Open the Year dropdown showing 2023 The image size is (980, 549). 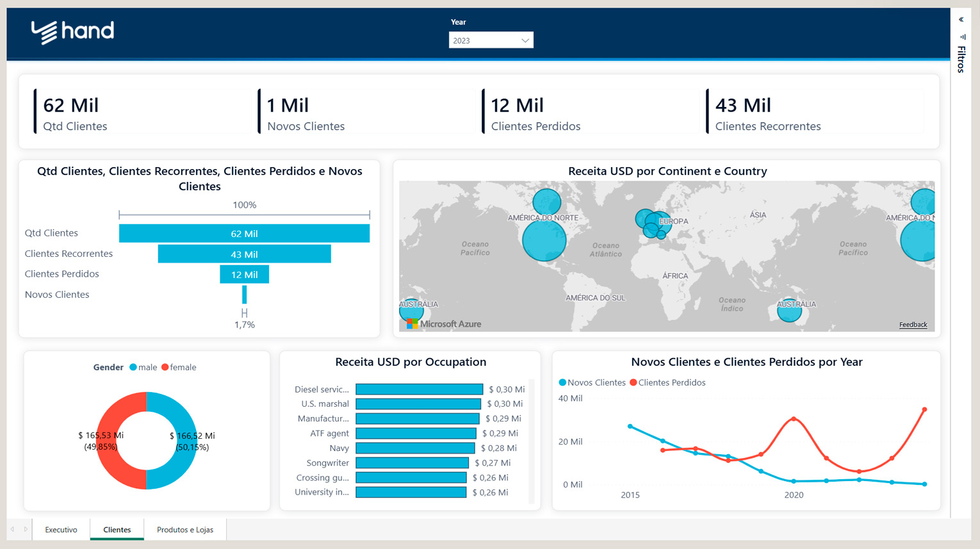[x=491, y=40]
